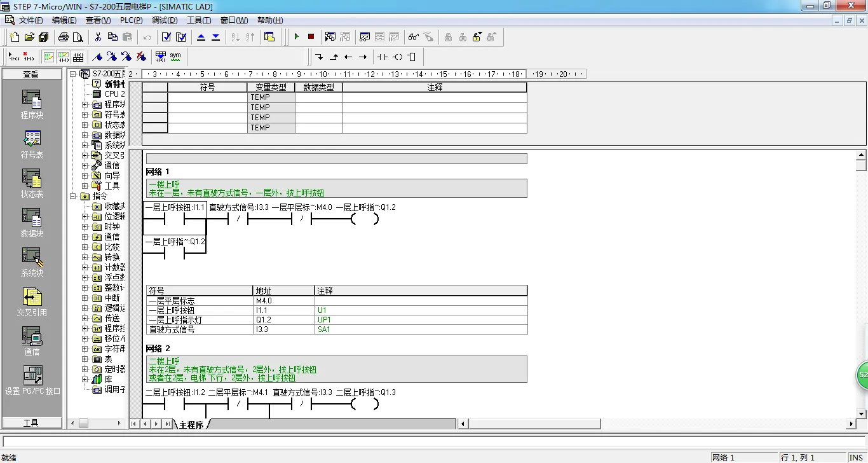Insert a line-down branch in the ladder
868x463 pixels.
pyautogui.click(x=319, y=57)
